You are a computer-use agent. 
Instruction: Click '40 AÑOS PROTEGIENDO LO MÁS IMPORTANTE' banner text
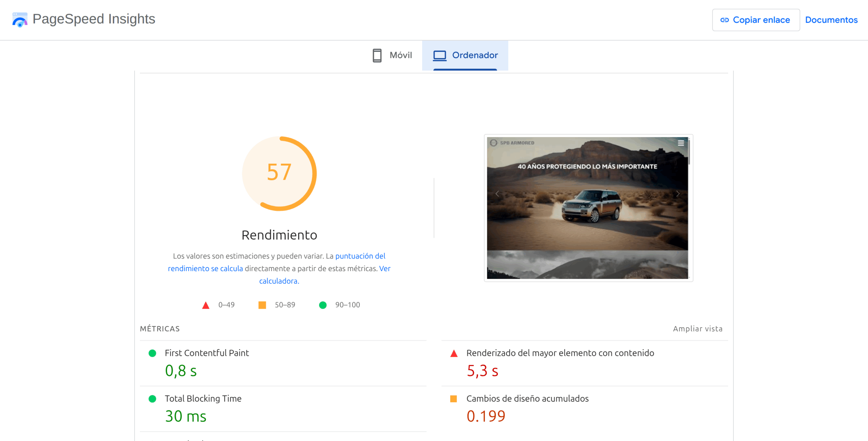587,167
